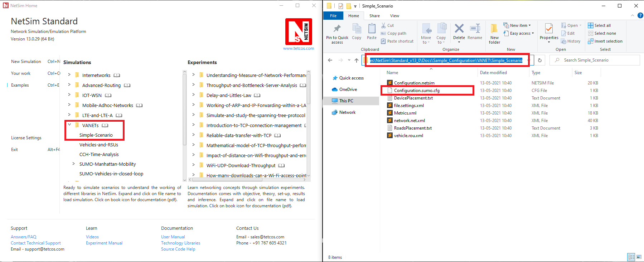Expand Advanced-Routing simulations folder
Viewport: 644px width, 262px height.
(69, 85)
